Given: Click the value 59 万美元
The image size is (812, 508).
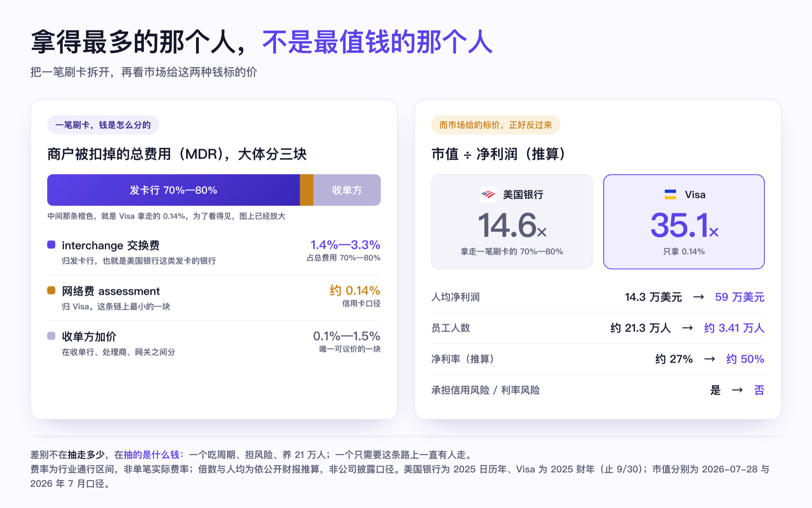Looking at the screenshot, I should click(740, 297).
